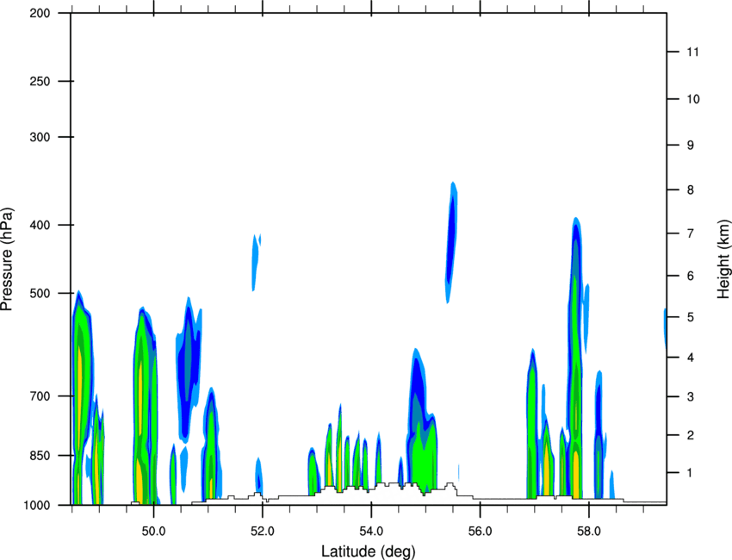This screenshot has height=560, width=732.
Task: Pick the 4 km height label
Action: pyautogui.click(x=691, y=358)
